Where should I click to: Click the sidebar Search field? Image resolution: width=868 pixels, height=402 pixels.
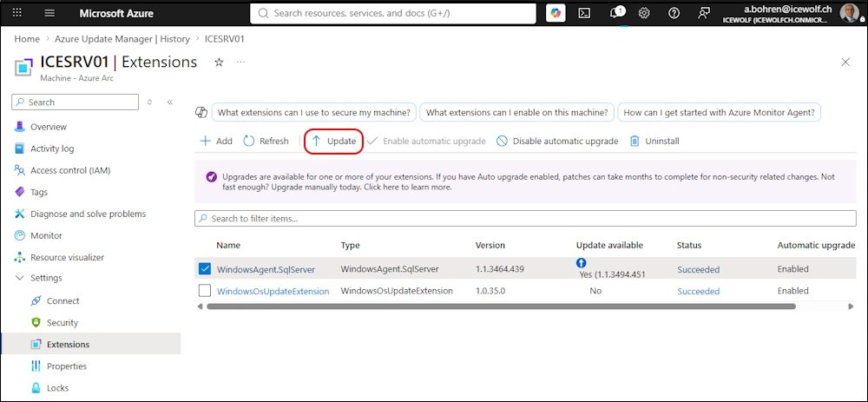click(x=75, y=102)
